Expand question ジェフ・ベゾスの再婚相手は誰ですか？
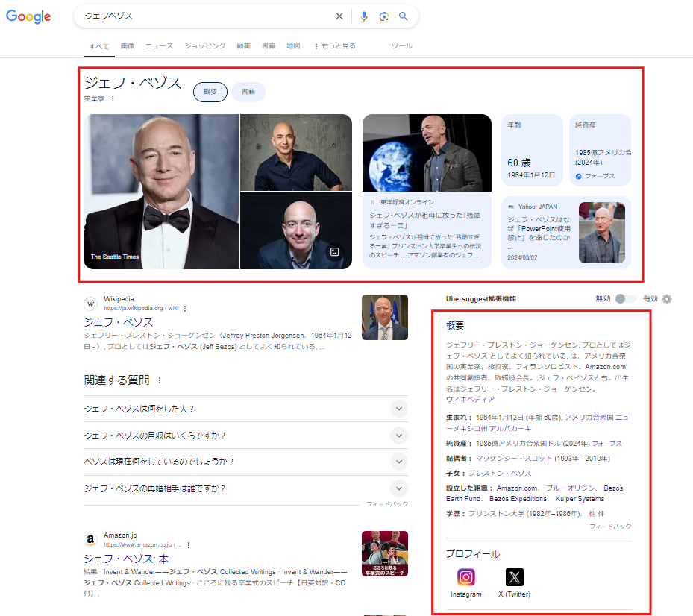693x616 pixels. click(x=400, y=488)
